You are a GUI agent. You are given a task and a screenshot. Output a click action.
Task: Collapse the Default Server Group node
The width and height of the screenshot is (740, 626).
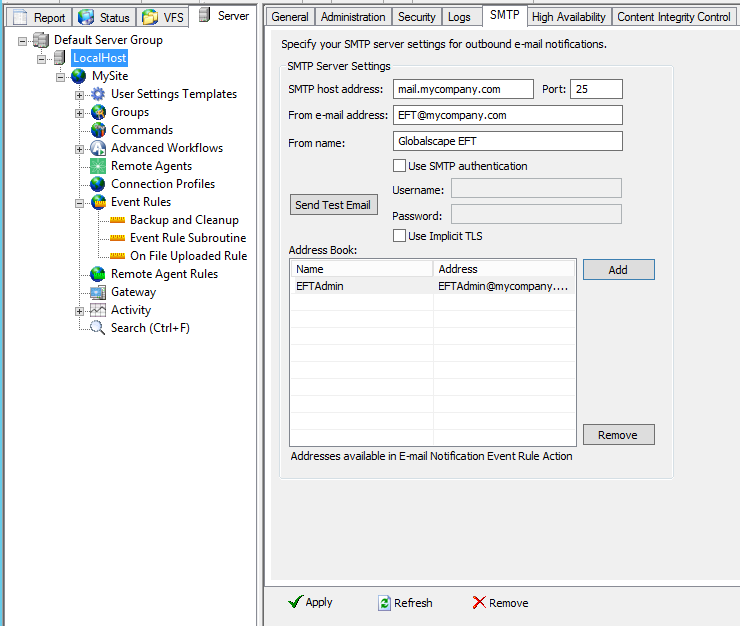point(23,42)
